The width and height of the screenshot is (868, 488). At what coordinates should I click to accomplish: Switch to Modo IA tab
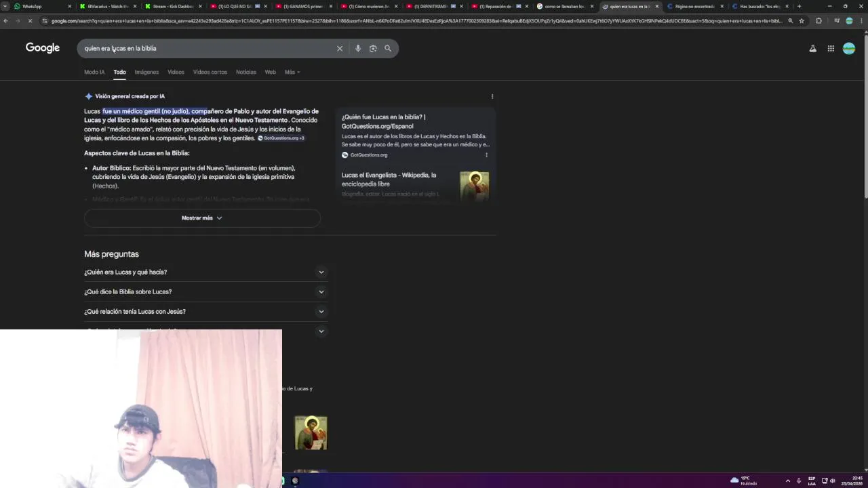pyautogui.click(x=94, y=72)
